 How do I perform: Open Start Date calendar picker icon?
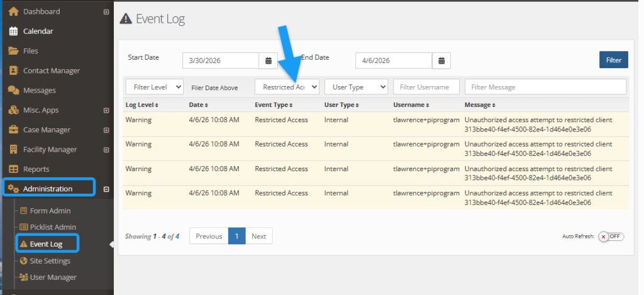(268, 60)
